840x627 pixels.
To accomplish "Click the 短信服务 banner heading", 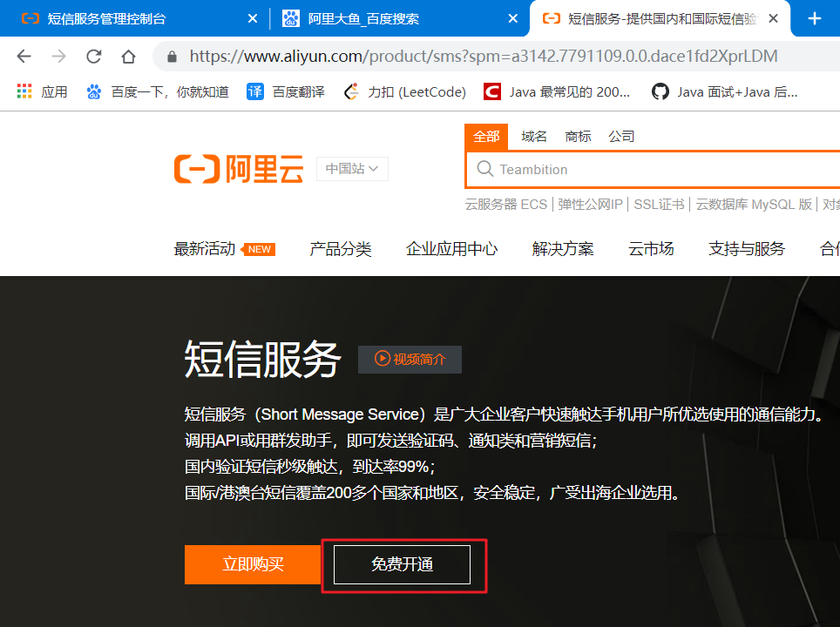I will 262,359.
